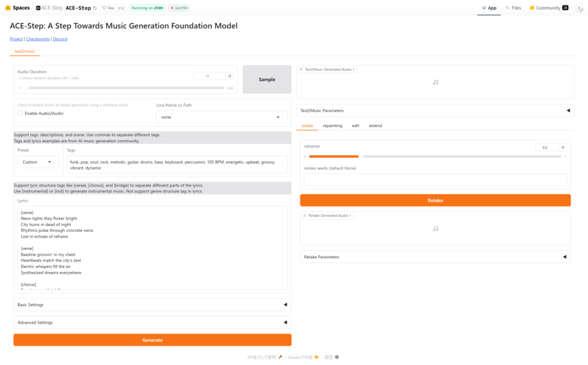The width and height of the screenshot is (588, 365).
Task: Open the top-right more options menu
Action: click(x=579, y=8)
